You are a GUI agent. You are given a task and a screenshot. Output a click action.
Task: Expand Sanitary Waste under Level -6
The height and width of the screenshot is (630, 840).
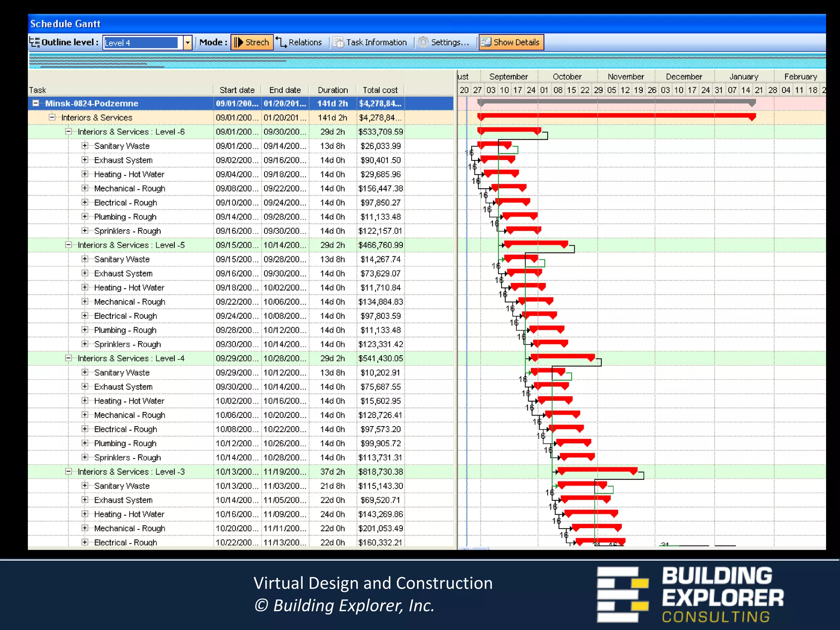point(85,146)
